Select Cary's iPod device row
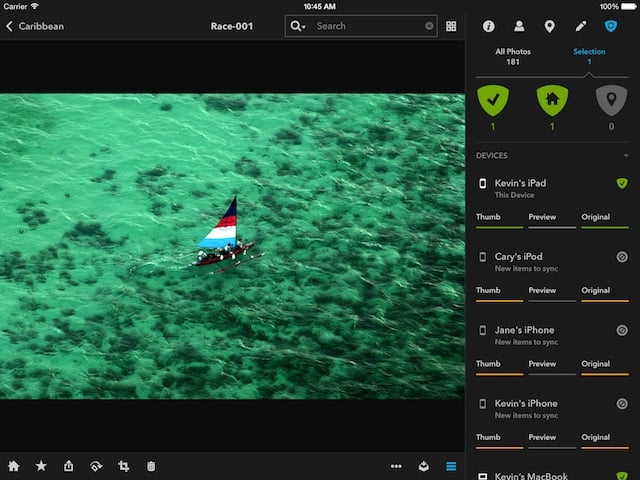This screenshot has height=480, width=640. (552, 262)
